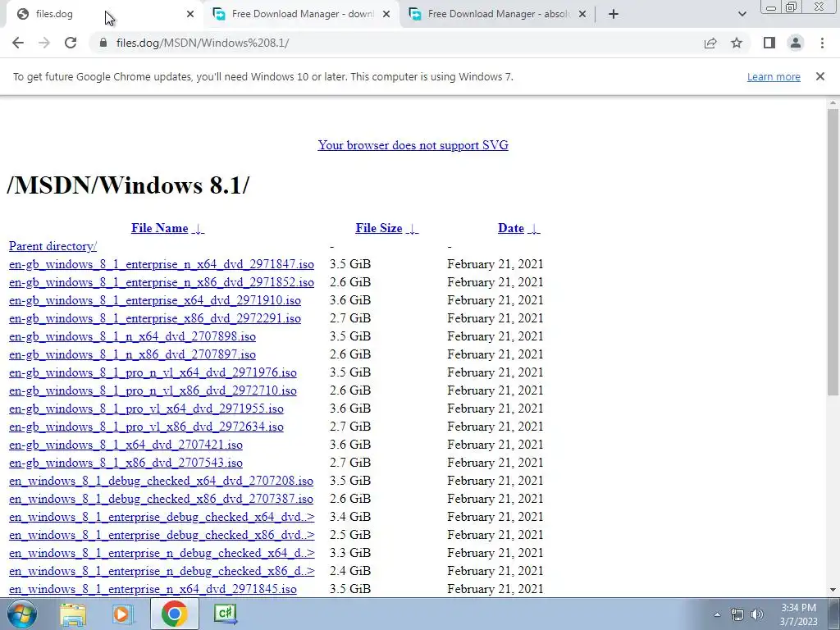Download en debug_checked_x86_dvd_2707387.iso
Screen dimensions: 840x630
(x=162, y=499)
